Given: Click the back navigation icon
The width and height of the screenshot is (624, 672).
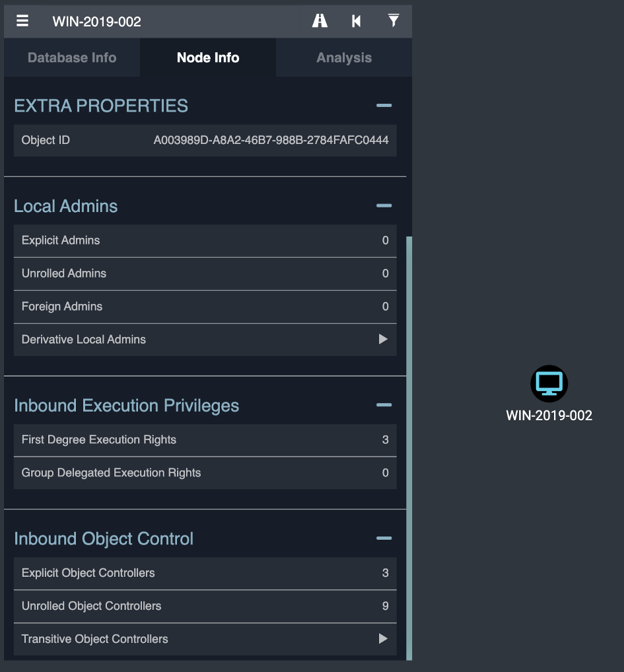Looking at the screenshot, I should point(356,20).
